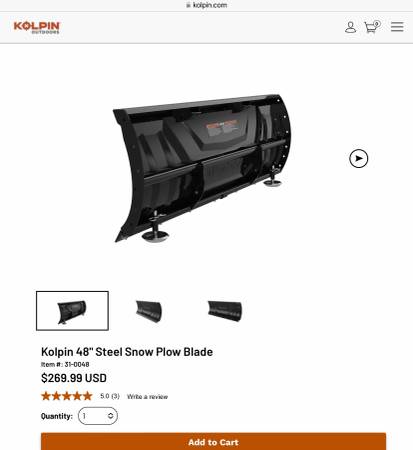Screen dimensions: 413x450
Task: View the second plow blade thumbnail
Action: [x=149, y=311]
